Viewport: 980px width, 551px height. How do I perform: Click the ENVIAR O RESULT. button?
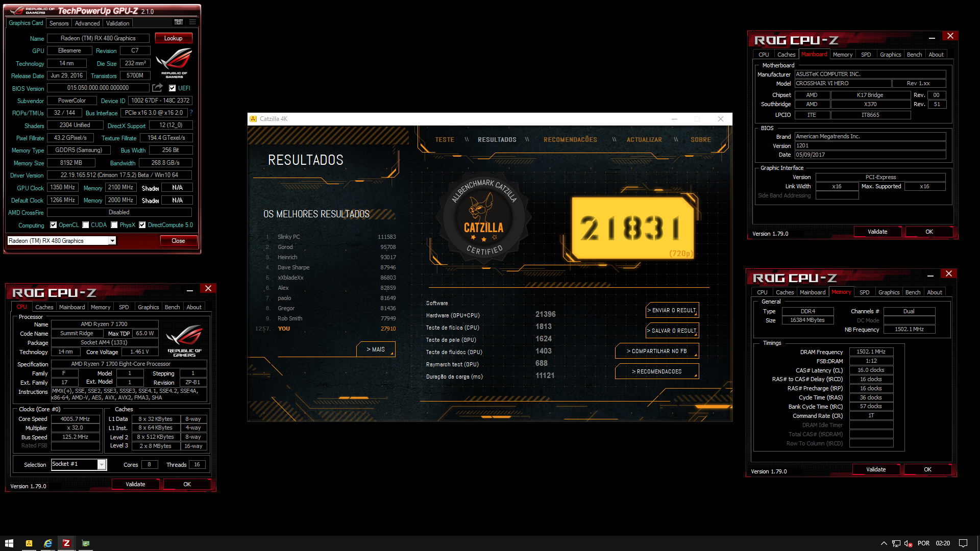tap(672, 310)
